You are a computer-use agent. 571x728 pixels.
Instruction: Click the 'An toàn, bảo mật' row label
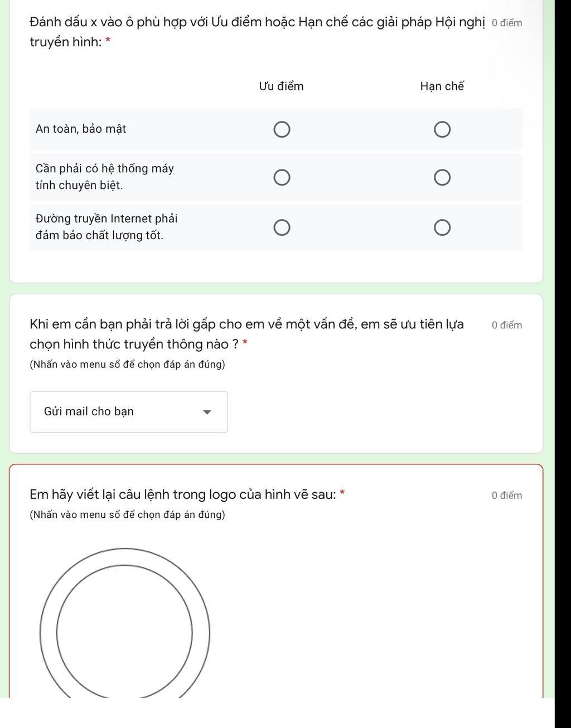point(81,129)
